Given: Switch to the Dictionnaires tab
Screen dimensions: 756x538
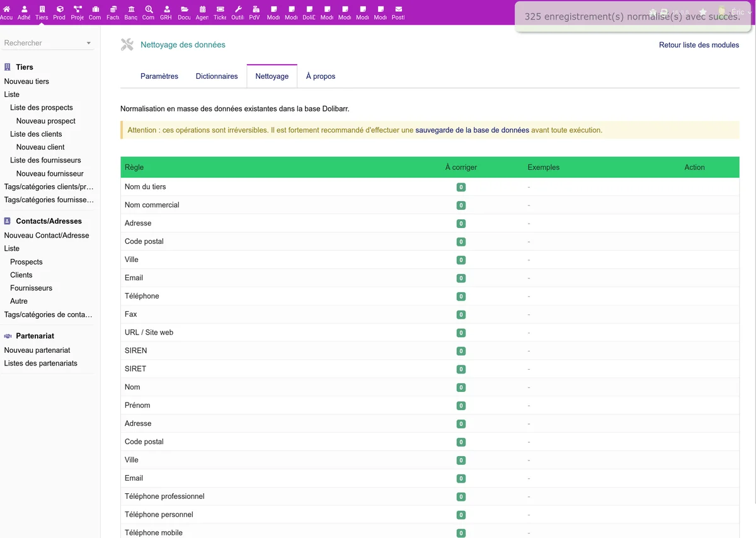Looking at the screenshot, I should coord(217,76).
